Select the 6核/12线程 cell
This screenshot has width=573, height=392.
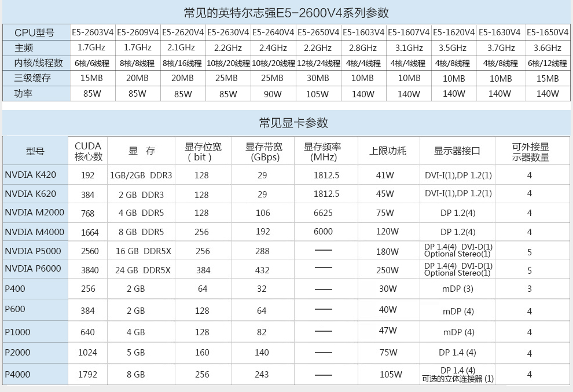(x=548, y=63)
